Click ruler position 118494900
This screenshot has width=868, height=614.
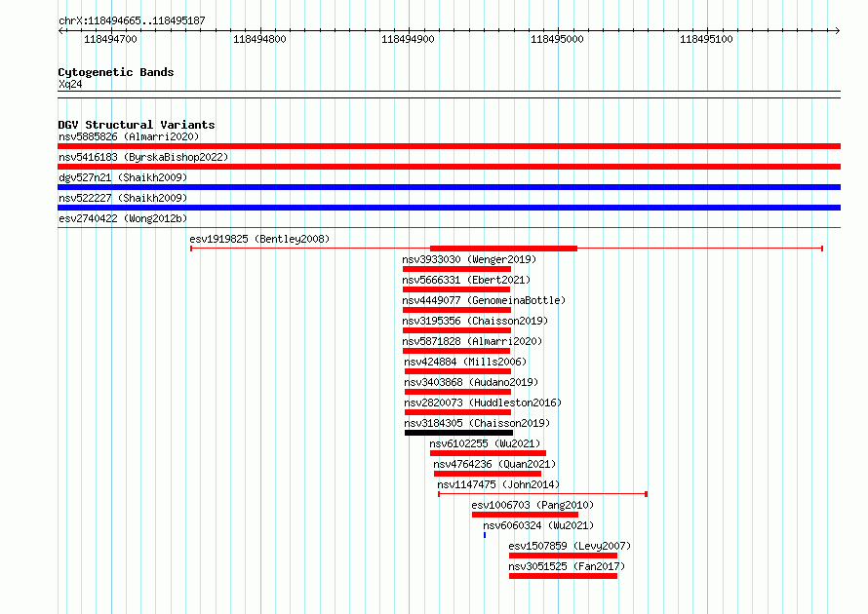tap(408, 39)
